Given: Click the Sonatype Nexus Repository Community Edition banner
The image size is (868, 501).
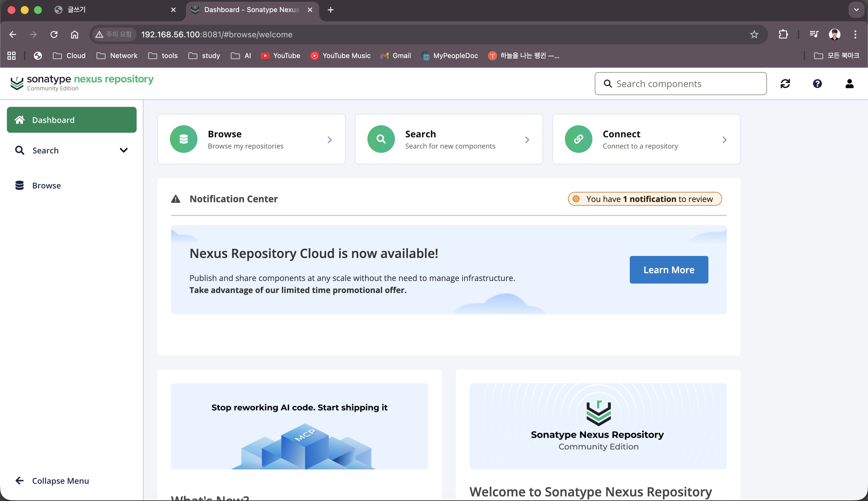Looking at the screenshot, I should (x=598, y=426).
